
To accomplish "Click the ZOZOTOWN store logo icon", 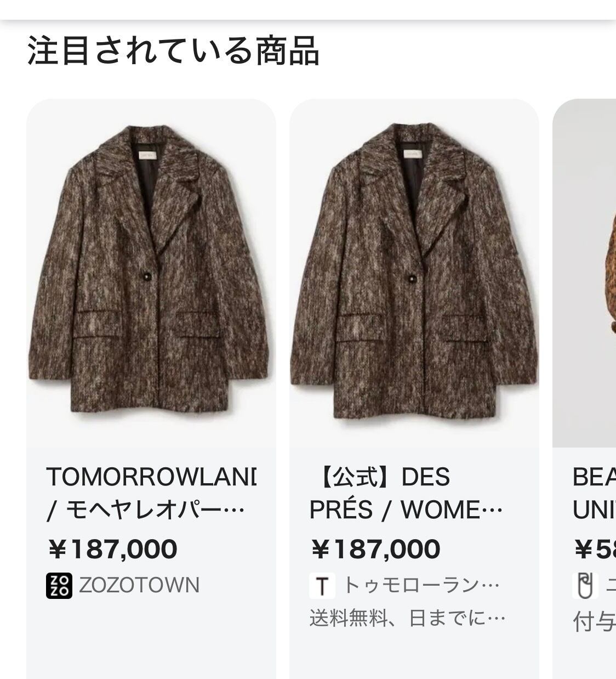I will (59, 586).
